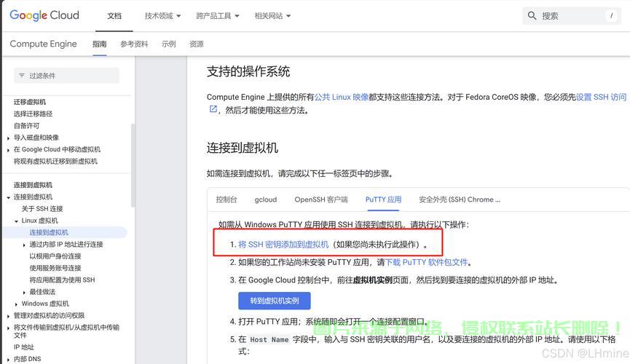Open IP 地址 sidebar item
Image resolution: width=630 pixels, height=364 pixels.
point(24,347)
